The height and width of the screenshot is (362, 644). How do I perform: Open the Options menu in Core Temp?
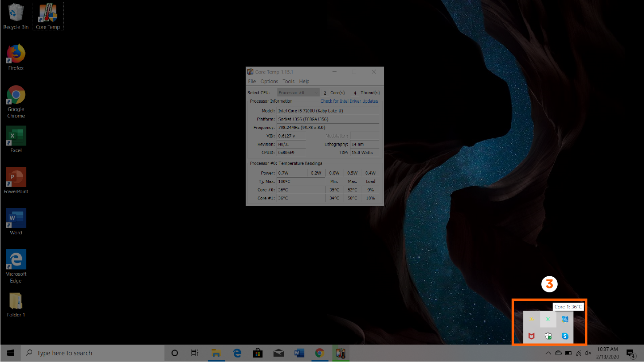point(269,81)
